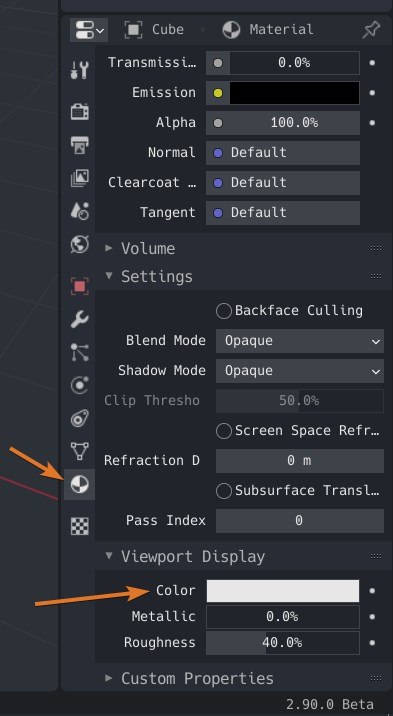Click the Pass Index input field
This screenshot has width=393, height=716.
299,521
